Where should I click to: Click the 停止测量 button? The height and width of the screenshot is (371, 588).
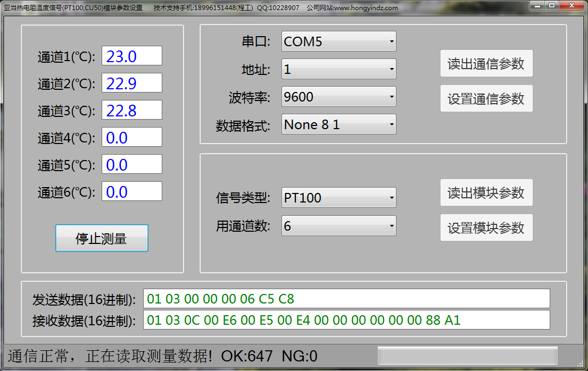tap(102, 238)
